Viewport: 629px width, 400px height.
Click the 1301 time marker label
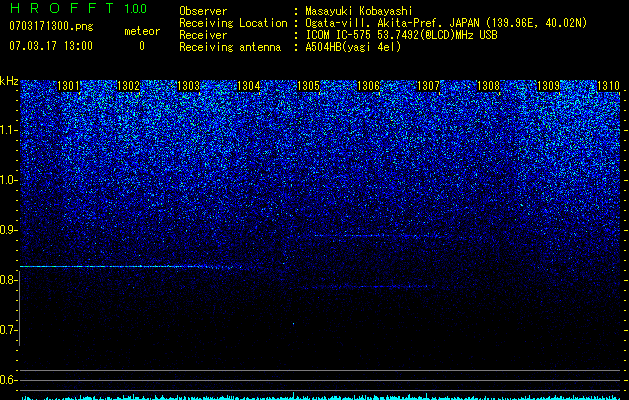point(69,85)
